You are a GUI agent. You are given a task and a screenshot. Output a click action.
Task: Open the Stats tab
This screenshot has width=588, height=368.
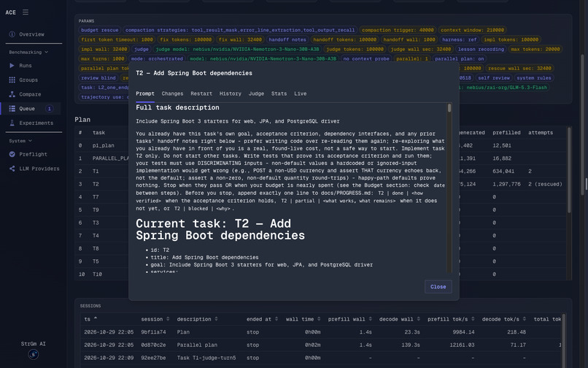click(x=279, y=93)
